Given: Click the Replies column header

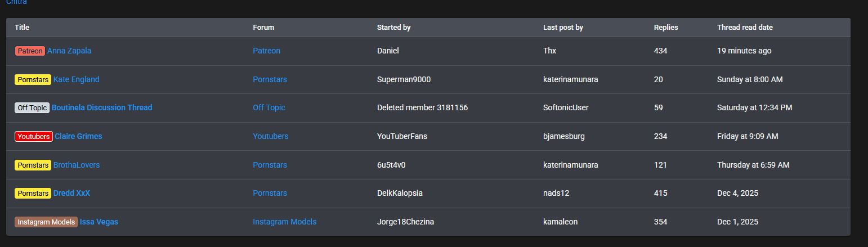Looking at the screenshot, I should [666, 28].
